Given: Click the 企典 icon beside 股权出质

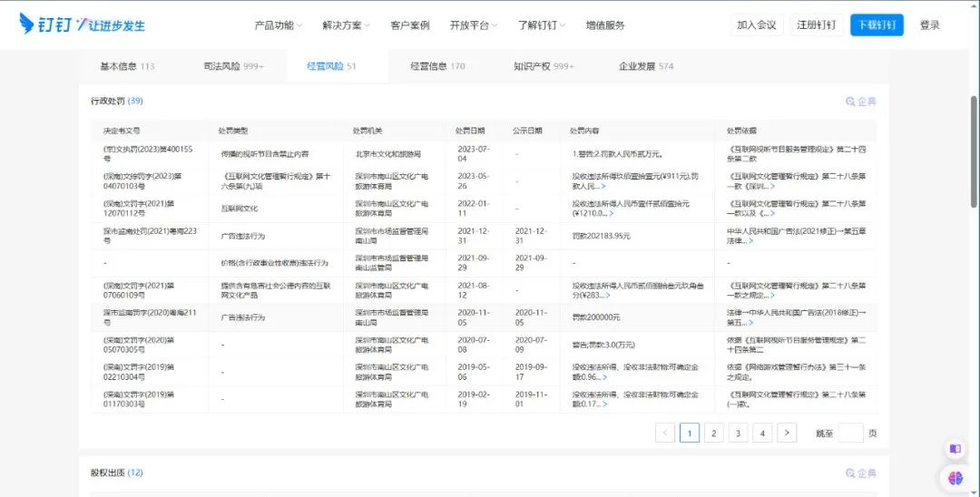Looking at the screenshot, I should (860, 473).
